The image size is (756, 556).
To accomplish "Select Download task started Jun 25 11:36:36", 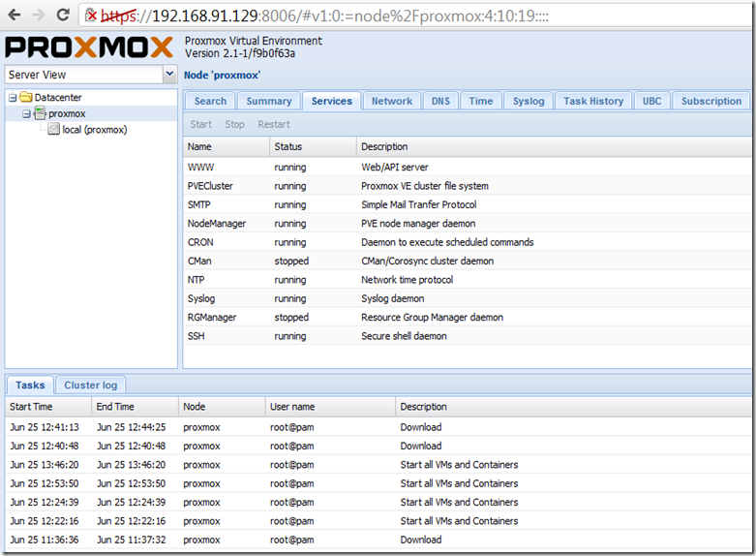I will (378, 541).
